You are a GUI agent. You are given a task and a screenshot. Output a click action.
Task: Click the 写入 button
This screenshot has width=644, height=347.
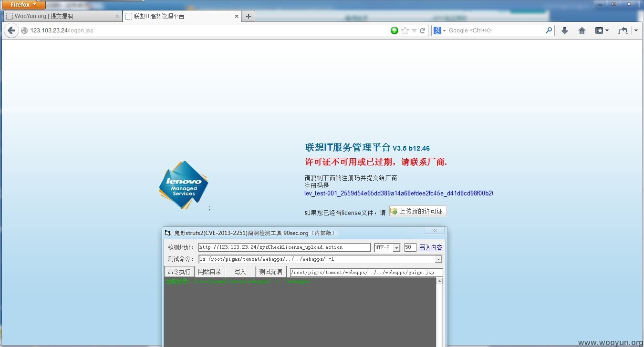point(240,272)
